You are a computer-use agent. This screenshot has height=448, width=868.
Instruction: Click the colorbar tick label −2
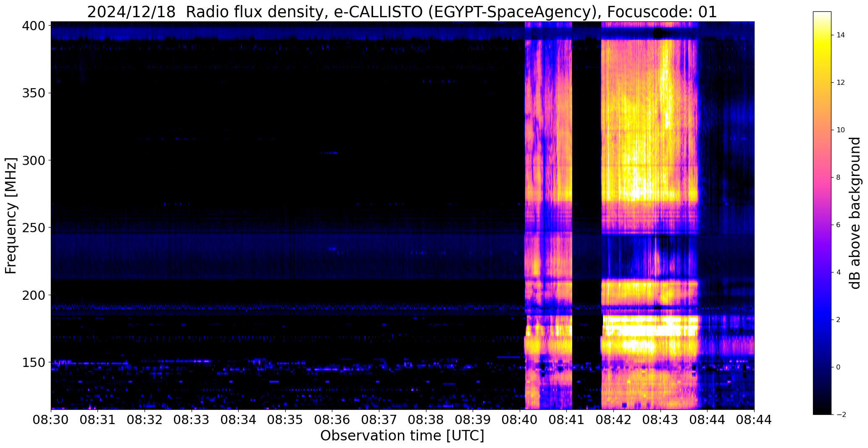pos(840,414)
